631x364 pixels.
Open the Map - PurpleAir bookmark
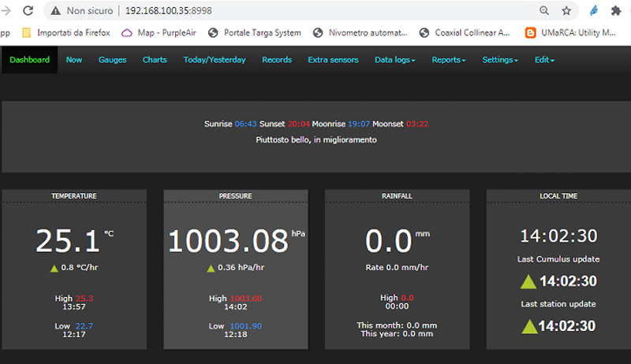tap(166, 33)
